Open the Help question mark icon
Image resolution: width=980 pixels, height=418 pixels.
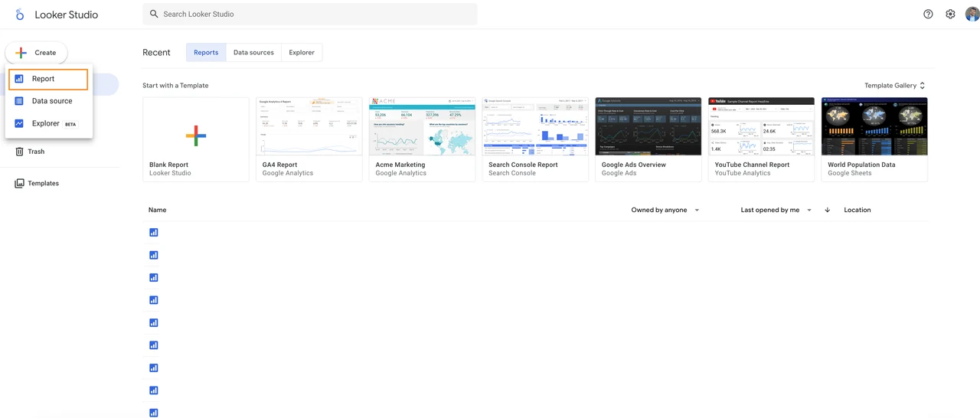928,14
